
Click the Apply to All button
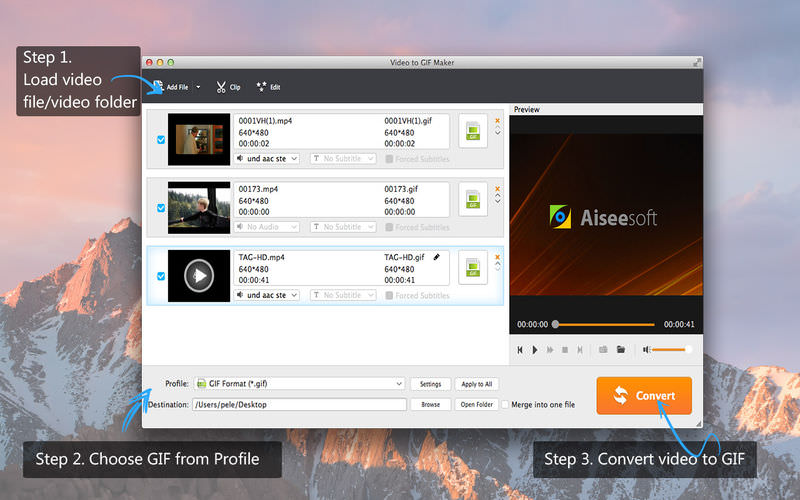[x=477, y=384]
